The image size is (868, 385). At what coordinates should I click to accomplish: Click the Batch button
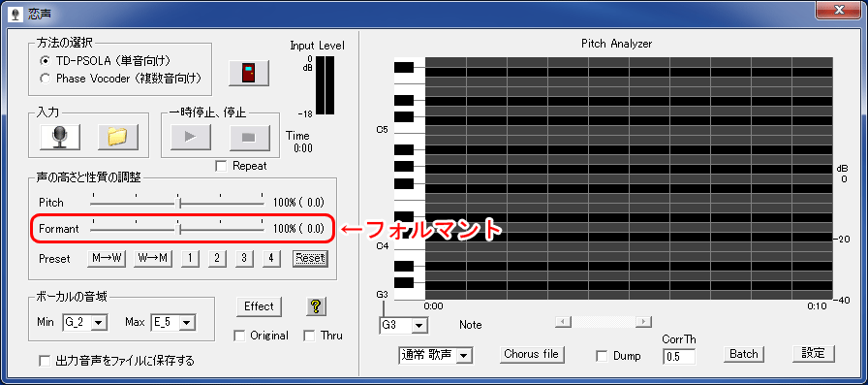point(743,354)
